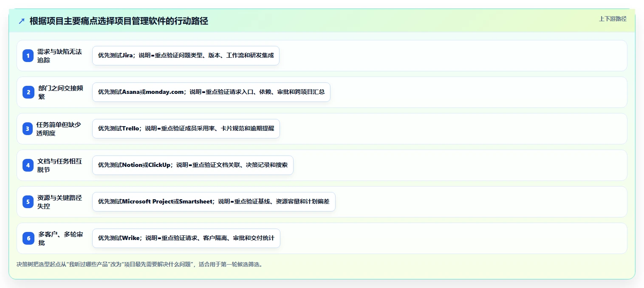Click the 优先测试Microsoft Project或Smartsheet box
The width and height of the screenshot is (644, 288).
pyautogui.click(x=214, y=202)
